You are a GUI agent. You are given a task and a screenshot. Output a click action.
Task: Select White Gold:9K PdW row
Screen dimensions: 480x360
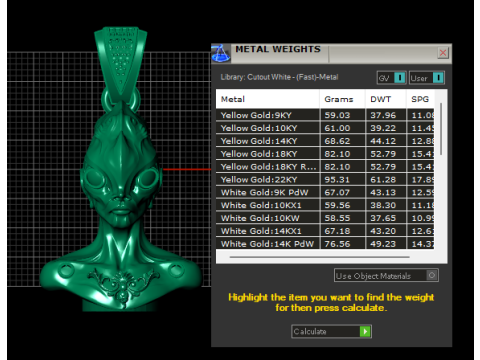(x=325, y=192)
